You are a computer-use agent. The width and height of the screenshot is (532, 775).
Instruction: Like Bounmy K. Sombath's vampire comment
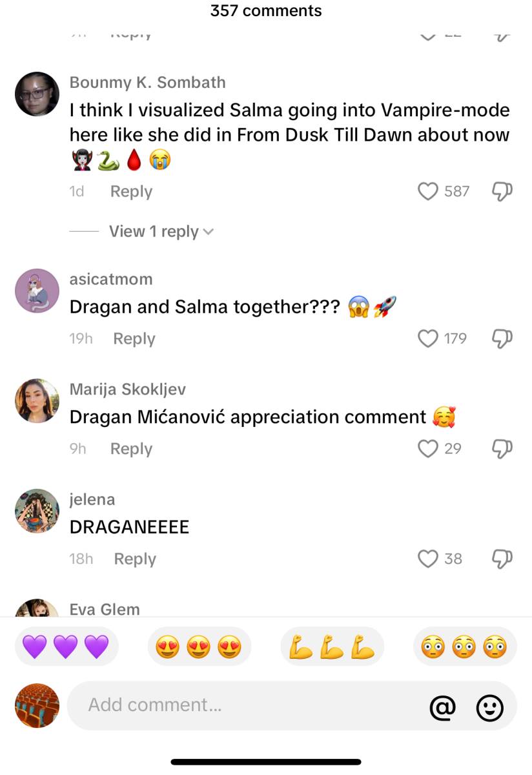pyautogui.click(x=428, y=191)
